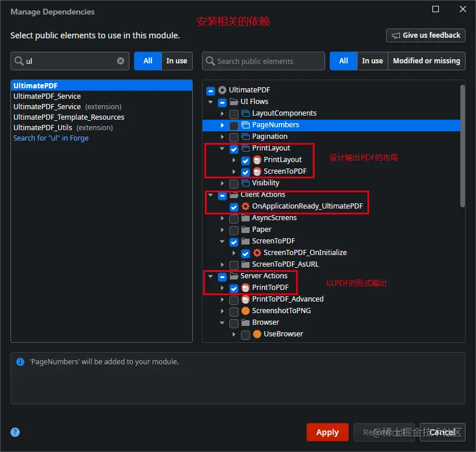Click the Visibility flow icon

246,183
